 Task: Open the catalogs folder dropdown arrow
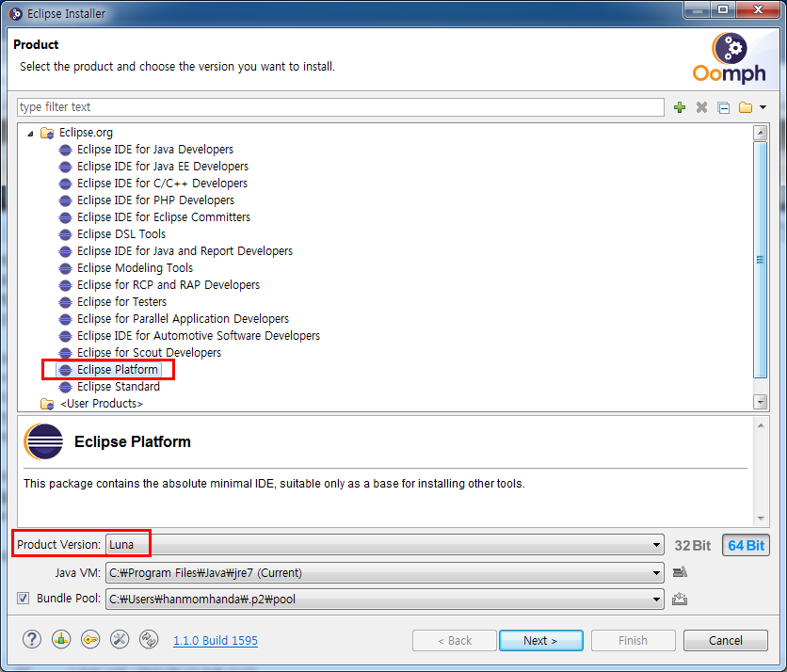point(763,107)
